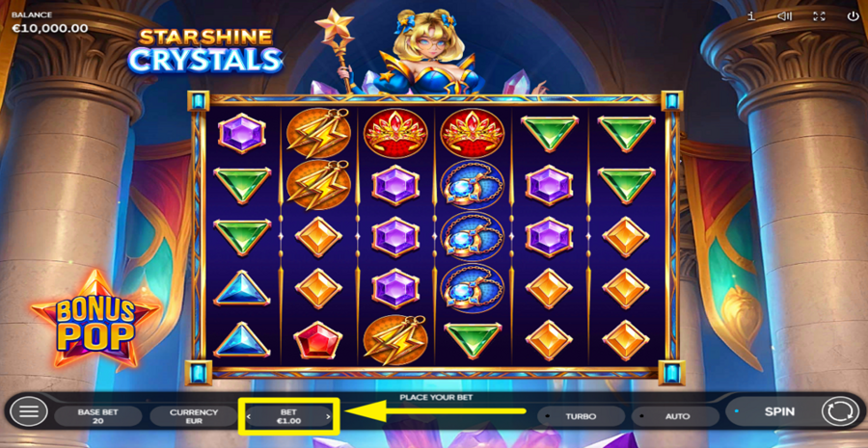Click the power exit icon

coord(853,16)
